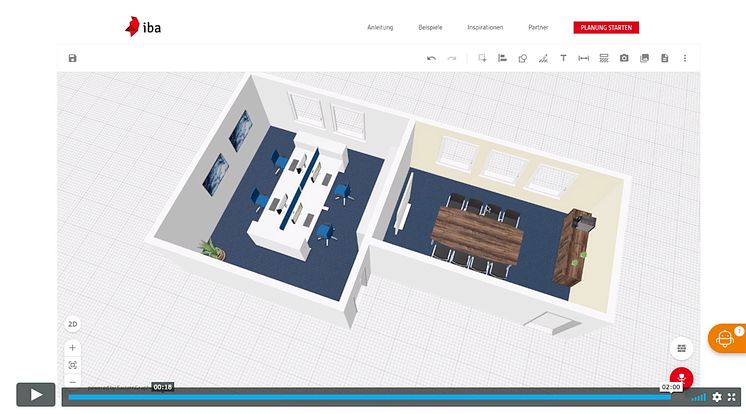Redo the last undone action
Viewport: 746px width, 414px height.
(452, 58)
